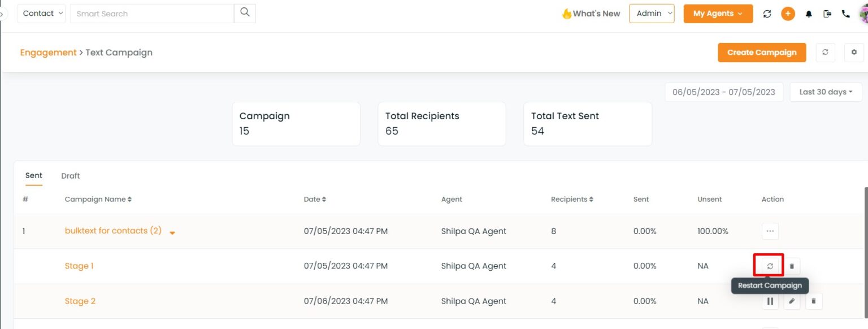This screenshot has height=329, width=868.
Task: Collapse bulktext for contacts (2) stages
Action: [172, 232]
